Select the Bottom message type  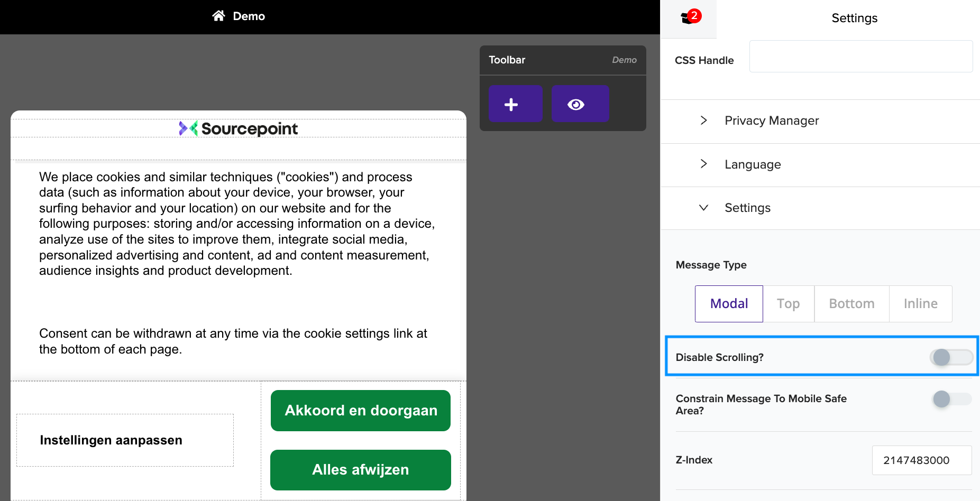point(851,303)
